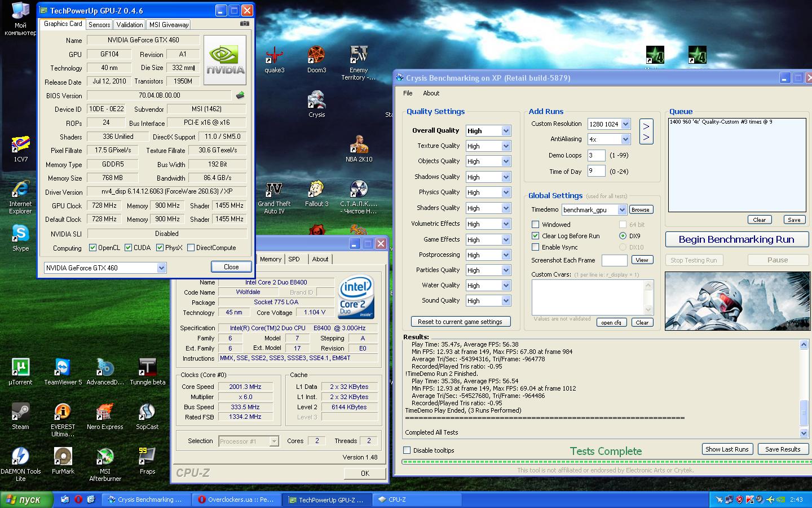The width and height of the screenshot is (812, 508).
Task: Open the Fraps desktop shortcut
Action: [147, 461]
